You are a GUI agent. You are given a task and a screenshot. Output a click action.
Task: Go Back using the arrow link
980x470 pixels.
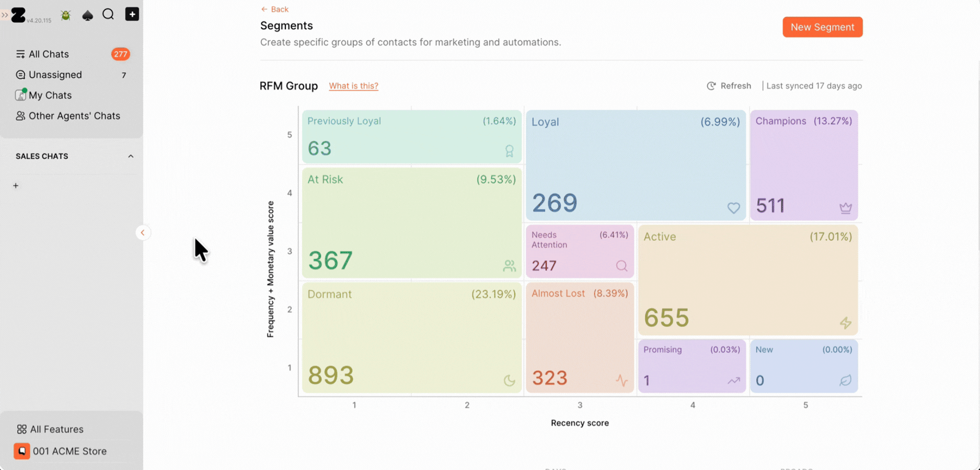[x=274, y=9]
